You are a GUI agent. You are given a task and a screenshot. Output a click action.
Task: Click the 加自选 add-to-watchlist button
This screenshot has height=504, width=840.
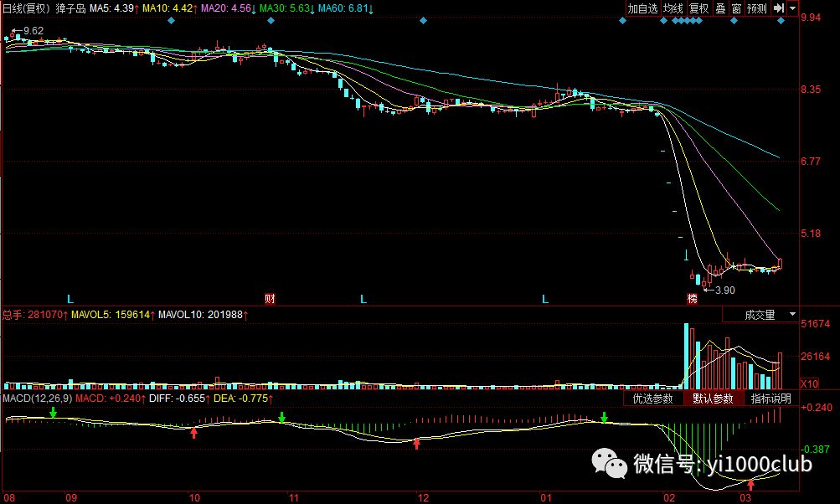pos(642,8)
